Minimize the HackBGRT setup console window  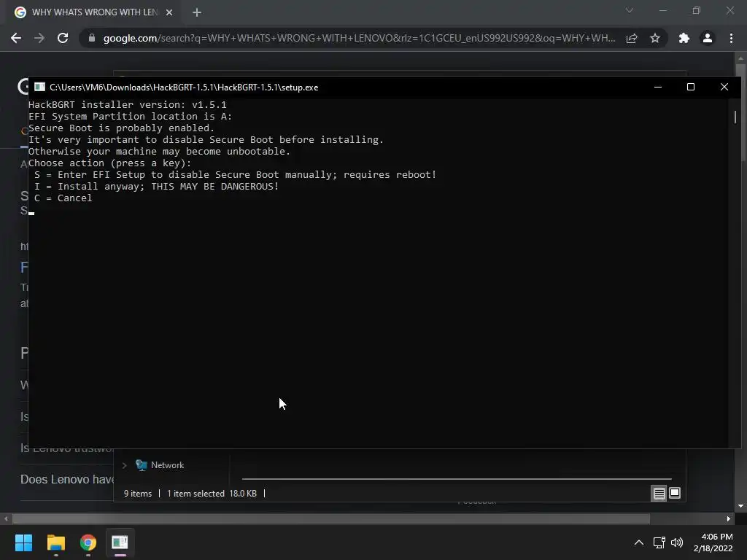(658, 87)
